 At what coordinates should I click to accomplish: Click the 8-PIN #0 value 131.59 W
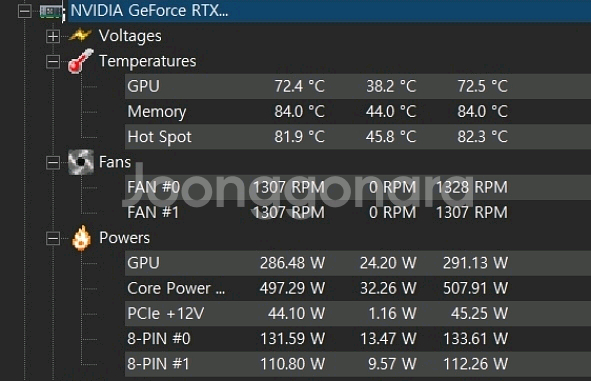[x=292, y=339]
